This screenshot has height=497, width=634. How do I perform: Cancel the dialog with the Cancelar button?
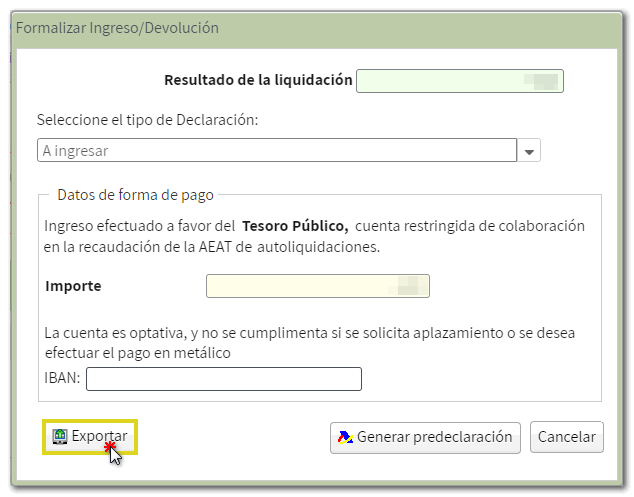pos(567,437)
